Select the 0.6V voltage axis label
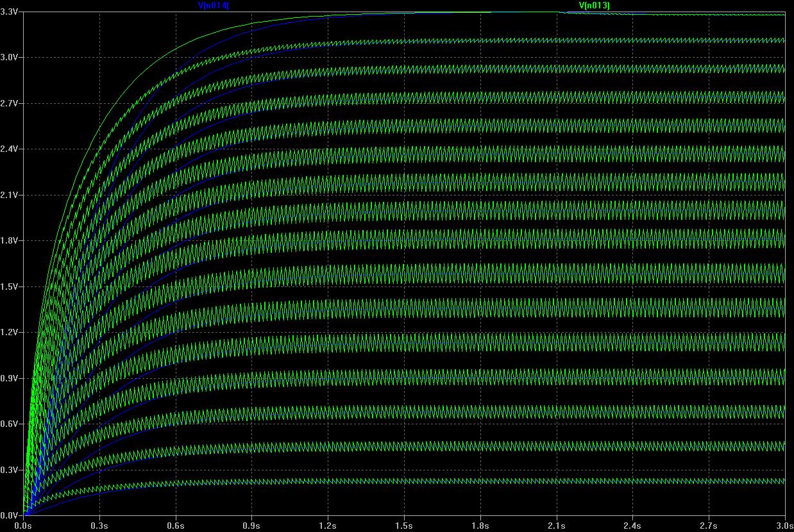Image resolution: width=794 pixels, height=532 pixels. (11, 424)
